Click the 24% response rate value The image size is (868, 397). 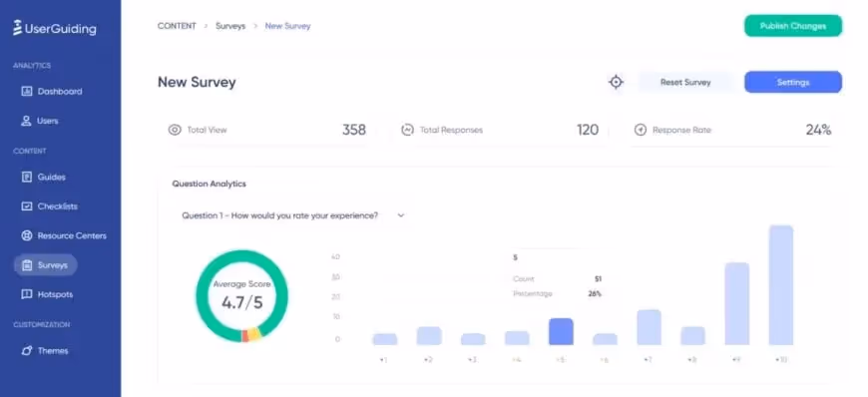tap(818, 130)
